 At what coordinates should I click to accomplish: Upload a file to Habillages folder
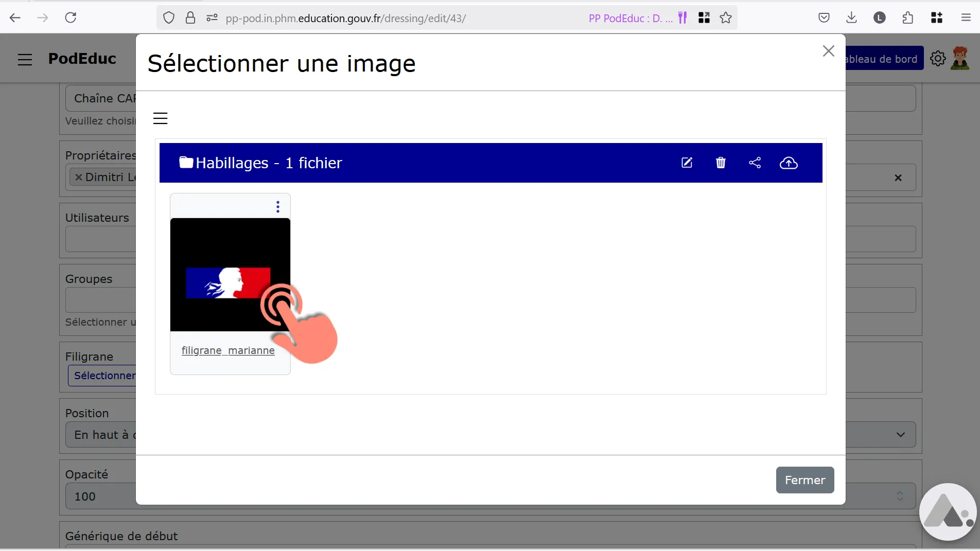click(789, 163)
